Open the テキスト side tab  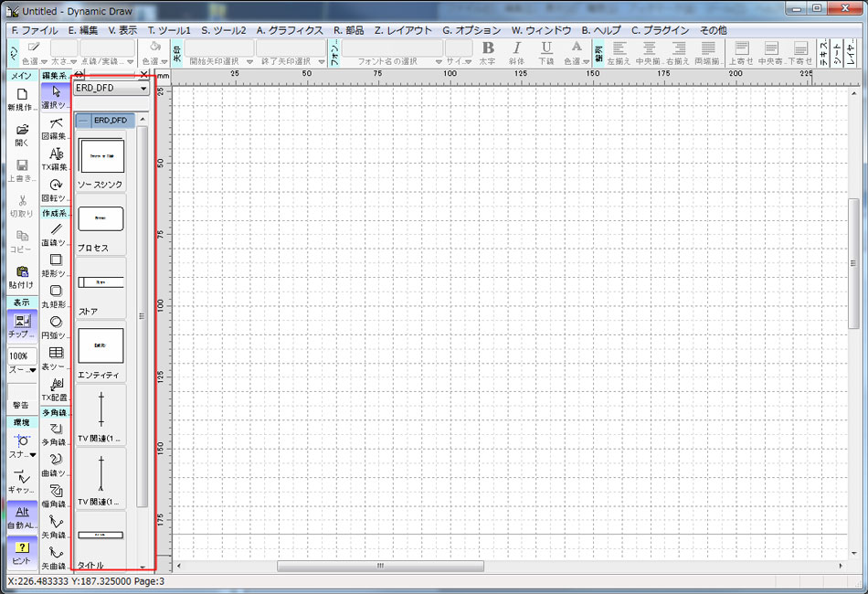823,53
